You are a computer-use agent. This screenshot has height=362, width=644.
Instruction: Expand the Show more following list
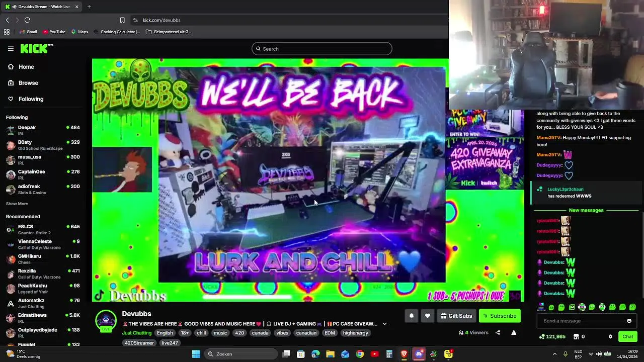pyautogui.click(x=17, y=204)
